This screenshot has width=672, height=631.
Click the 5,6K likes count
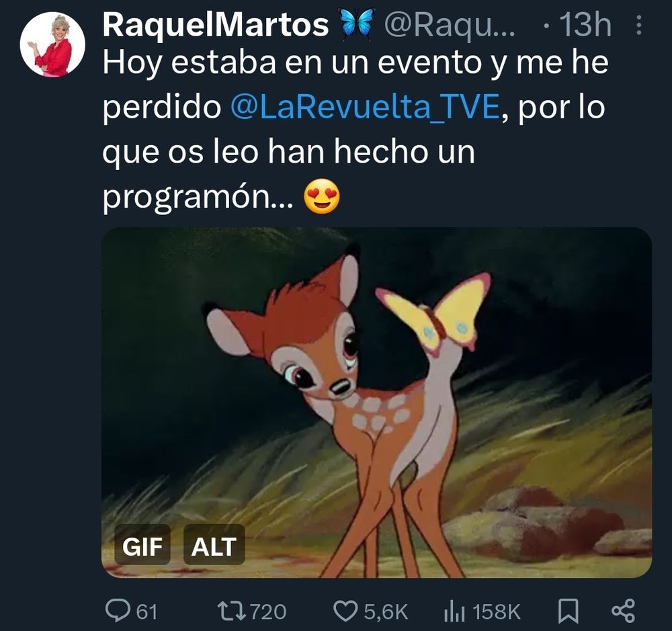click(386, 612)
